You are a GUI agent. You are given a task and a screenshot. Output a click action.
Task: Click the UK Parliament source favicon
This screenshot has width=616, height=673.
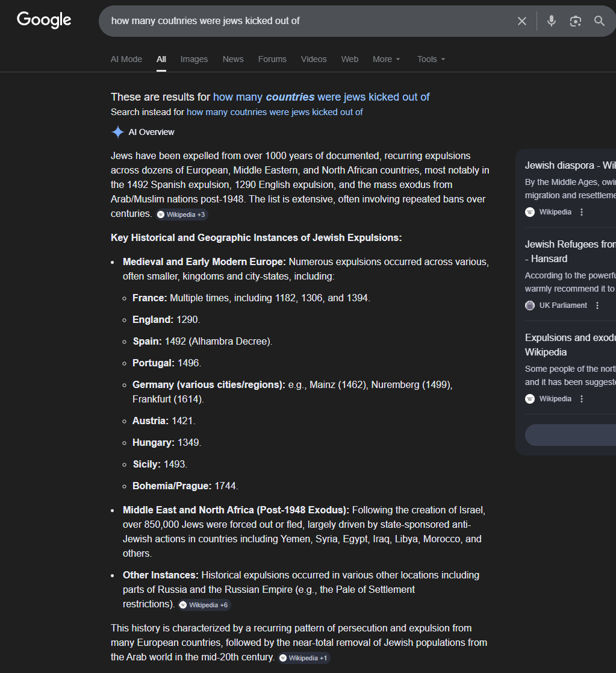click(530, 305)
